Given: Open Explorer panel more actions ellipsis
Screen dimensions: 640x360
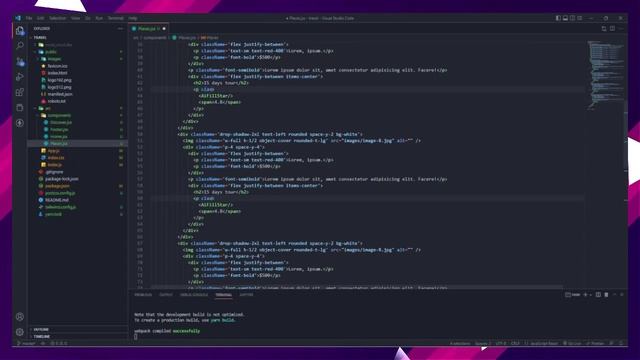Looking at the screenshot, I should coord(120,29).
